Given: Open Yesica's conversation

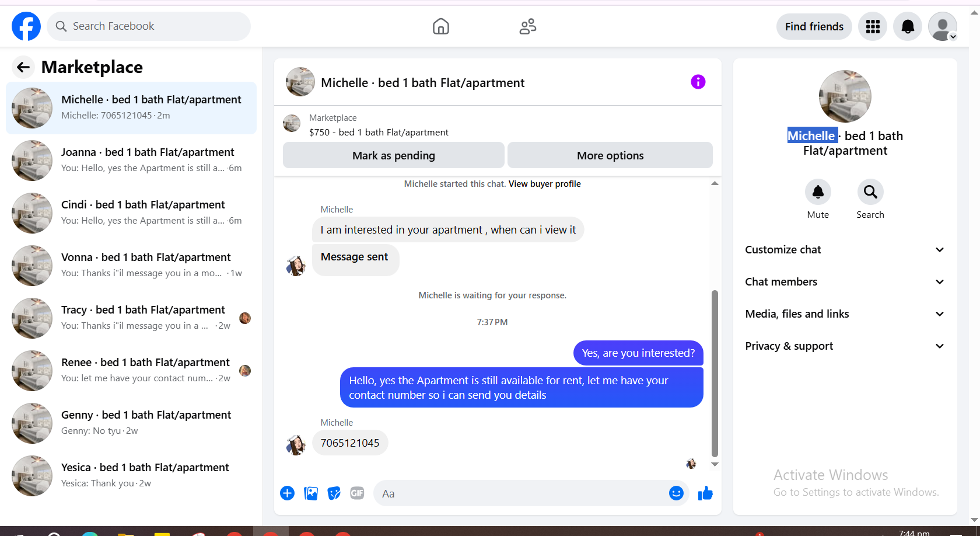Looking at the screenshot, I should [x=131, y=476].
